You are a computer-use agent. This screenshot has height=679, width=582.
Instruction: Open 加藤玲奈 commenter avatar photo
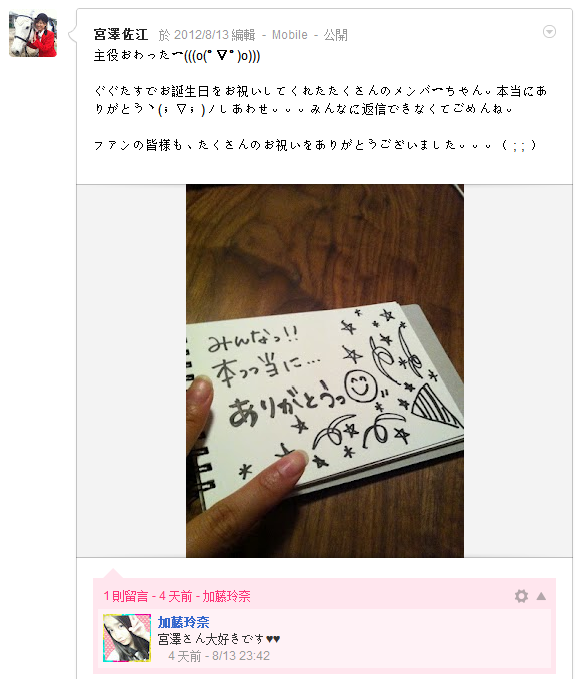[127, 638]
